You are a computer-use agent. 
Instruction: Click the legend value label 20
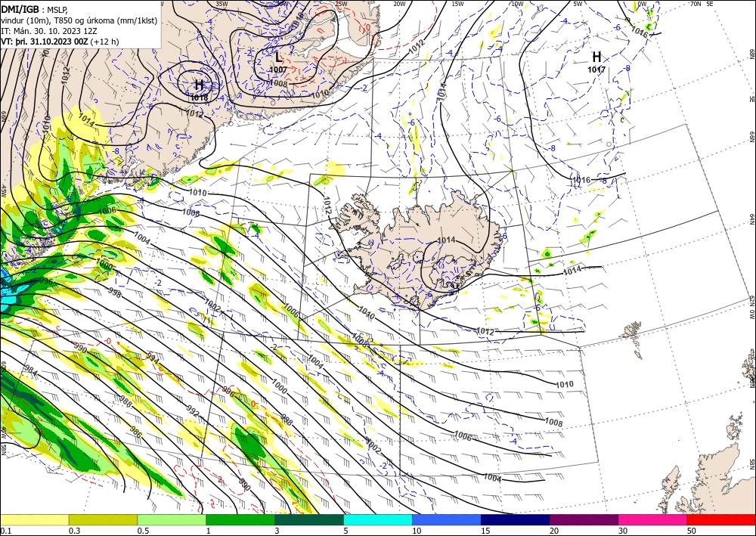point(554,531)
